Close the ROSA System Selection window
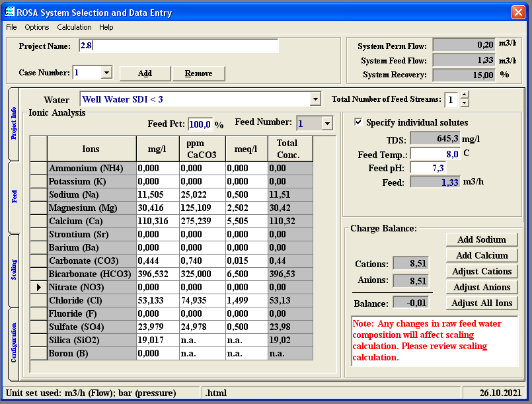 pyautogui.click(x=518, y=12)
